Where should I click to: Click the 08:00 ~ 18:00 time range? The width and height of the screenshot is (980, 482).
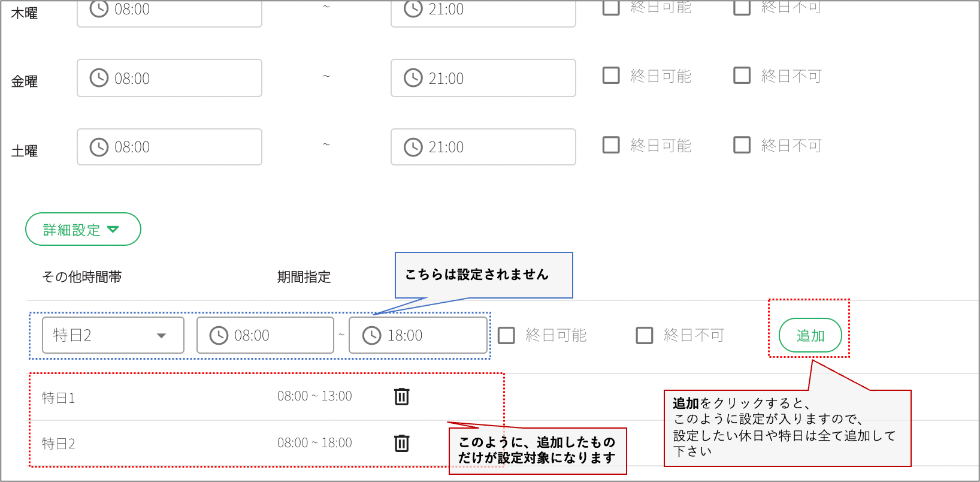tap(314, 443)
